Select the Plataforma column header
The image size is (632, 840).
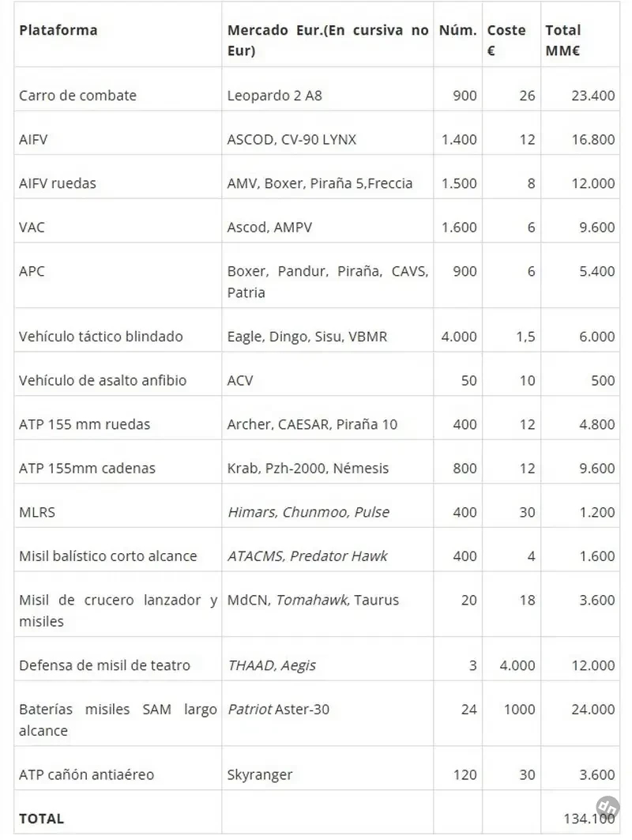pyautogui.click(x=58, y=30)
